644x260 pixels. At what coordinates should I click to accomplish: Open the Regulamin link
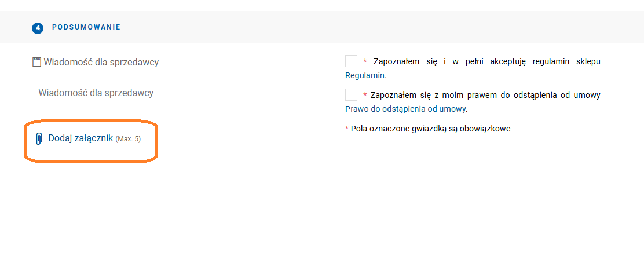[365, 75]
